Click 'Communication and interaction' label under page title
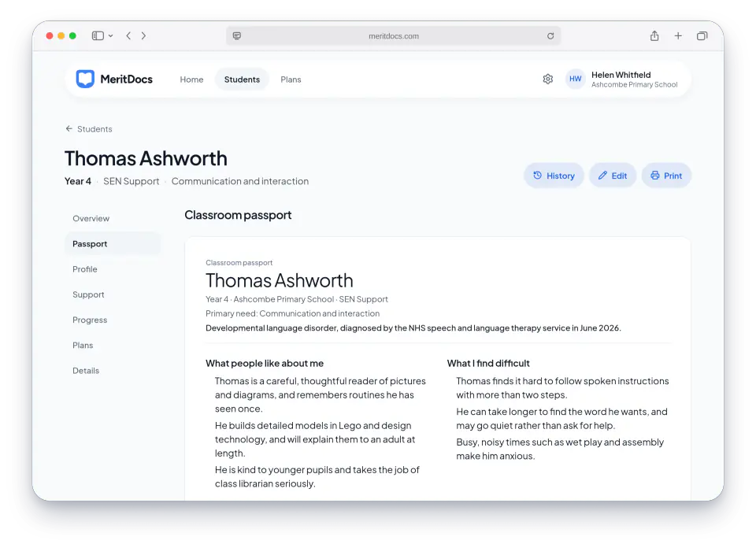 (240, 181)
